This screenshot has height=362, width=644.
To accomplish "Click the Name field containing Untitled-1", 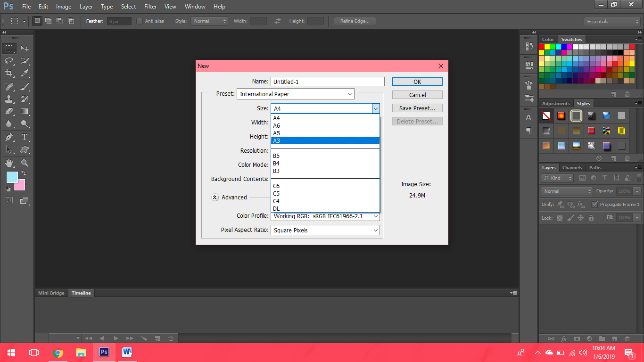I will coord(328,82).
